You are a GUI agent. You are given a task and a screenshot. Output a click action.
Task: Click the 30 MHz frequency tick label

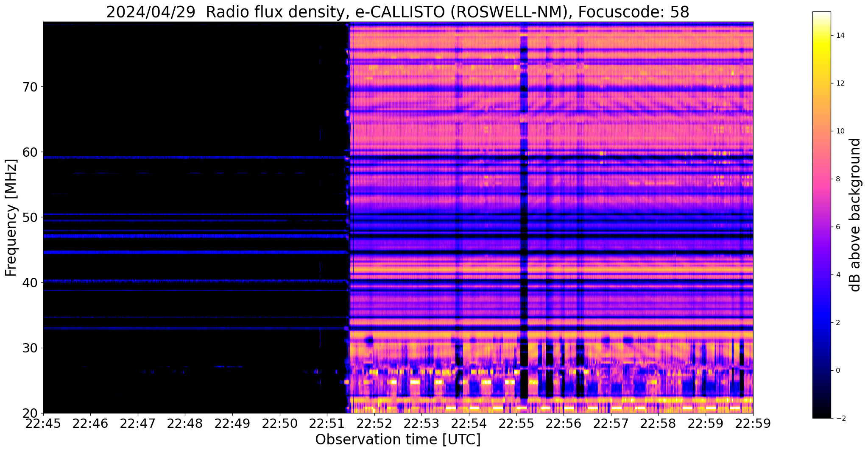pyautogui.click(x=30, y=348)
